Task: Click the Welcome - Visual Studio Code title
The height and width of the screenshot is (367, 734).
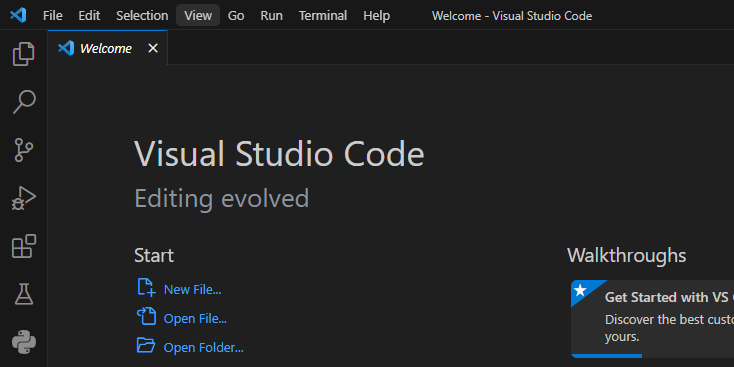Action: 512,16
